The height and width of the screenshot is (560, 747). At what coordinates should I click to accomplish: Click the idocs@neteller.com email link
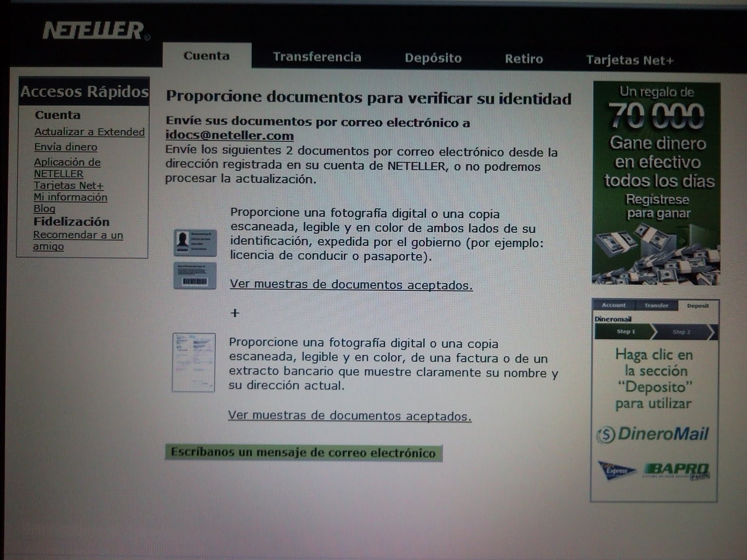[x=230, y=135]
